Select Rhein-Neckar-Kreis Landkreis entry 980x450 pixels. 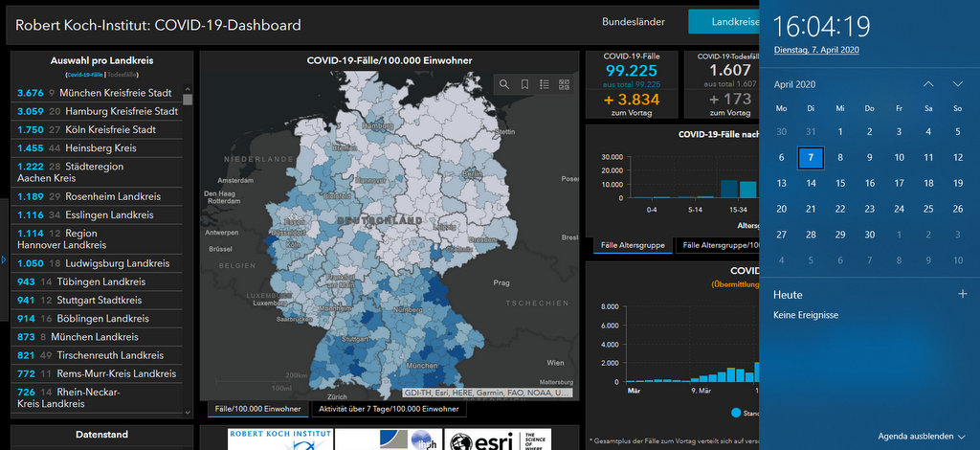click(97, 398)
